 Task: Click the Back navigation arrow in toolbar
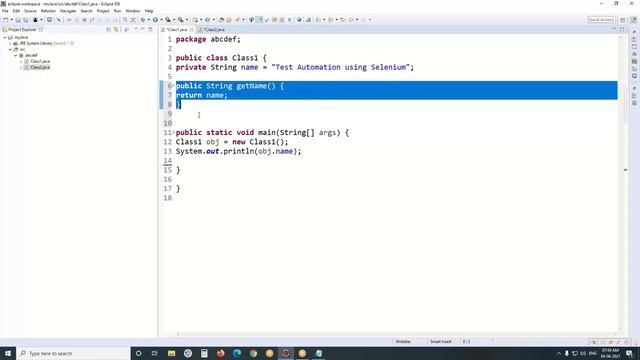point(351,20)
